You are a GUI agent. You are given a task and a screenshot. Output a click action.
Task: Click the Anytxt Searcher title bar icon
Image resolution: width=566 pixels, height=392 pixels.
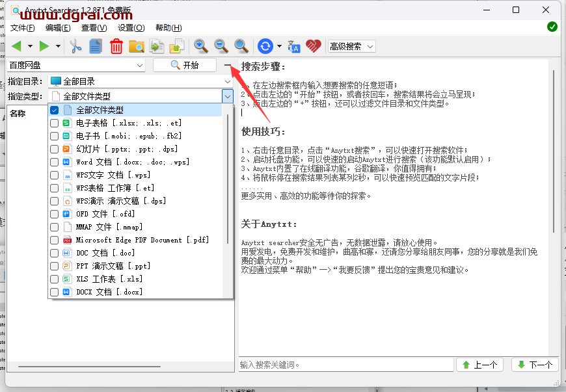(15, 10)
